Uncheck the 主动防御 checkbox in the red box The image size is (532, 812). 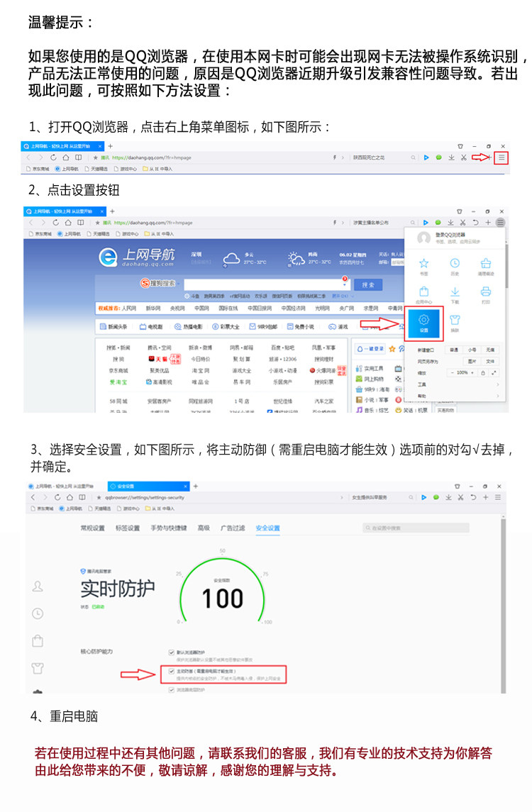tap(172, 671)
